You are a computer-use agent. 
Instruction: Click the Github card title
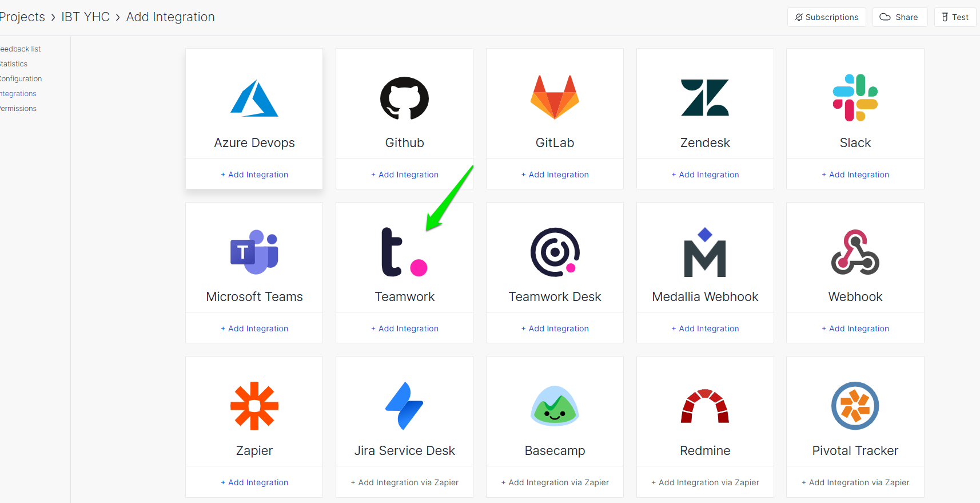point(405,142)
